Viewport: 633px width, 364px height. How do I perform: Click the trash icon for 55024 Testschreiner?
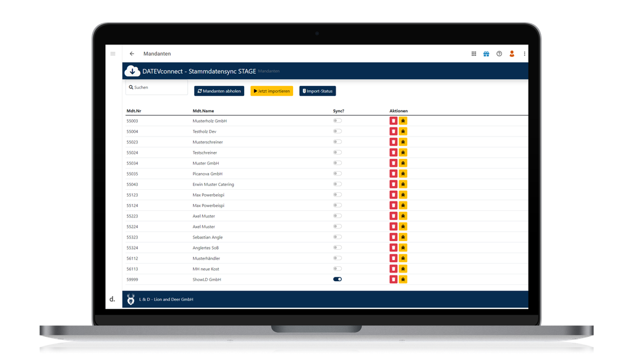[393, 152]
